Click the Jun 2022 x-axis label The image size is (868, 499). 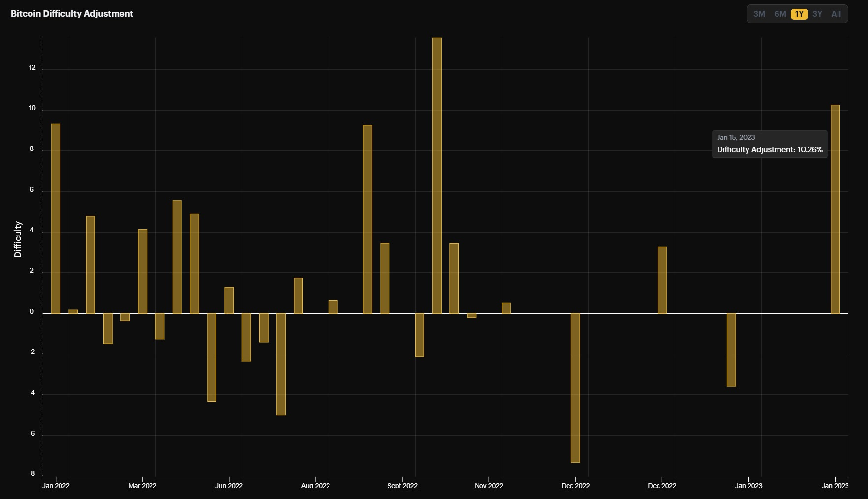[229, 486]
